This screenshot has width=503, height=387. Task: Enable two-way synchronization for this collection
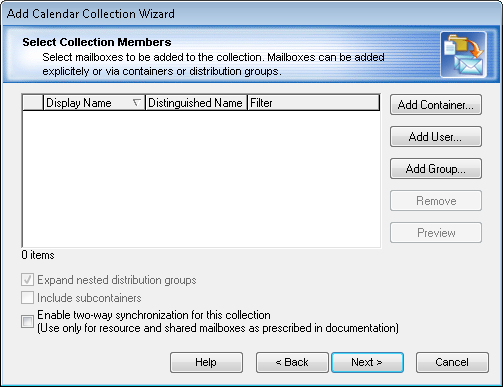tap(27, 322)
